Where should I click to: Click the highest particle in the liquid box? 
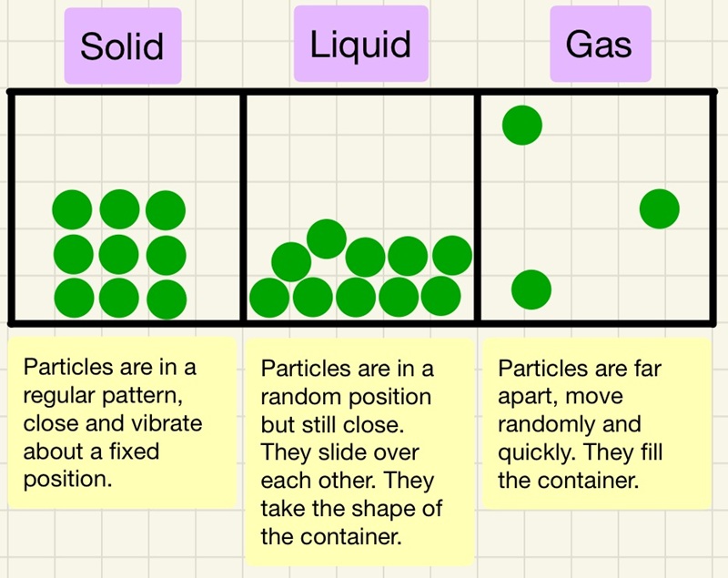click(326, 238)
